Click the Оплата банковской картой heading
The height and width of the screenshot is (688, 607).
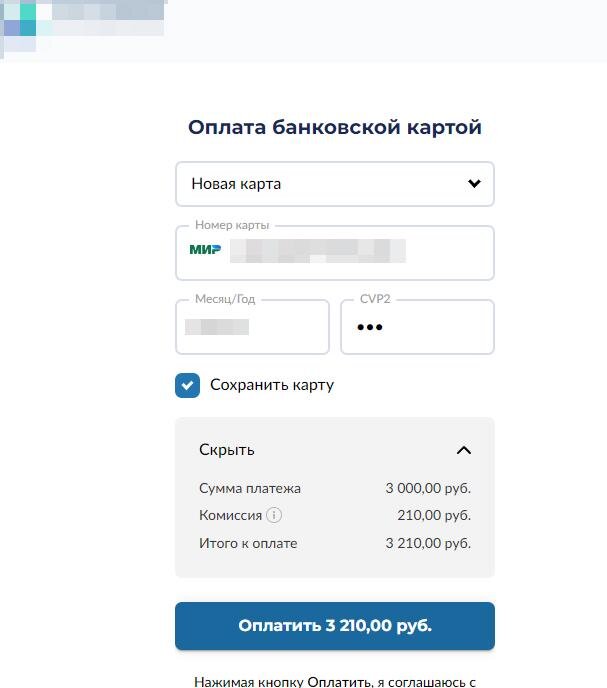pos(334,128)
